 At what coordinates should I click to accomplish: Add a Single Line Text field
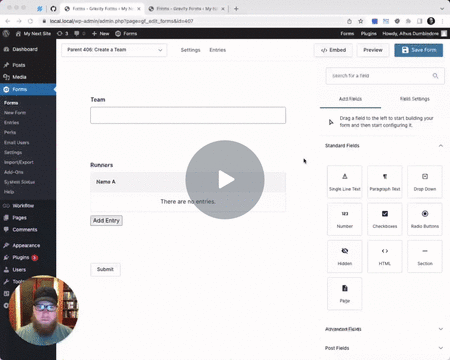tap(345, 182)
